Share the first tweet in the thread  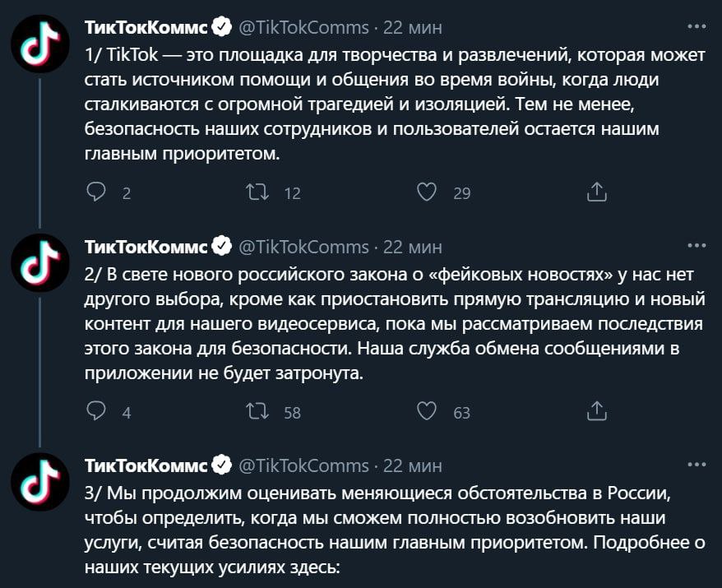pos(597,192)
